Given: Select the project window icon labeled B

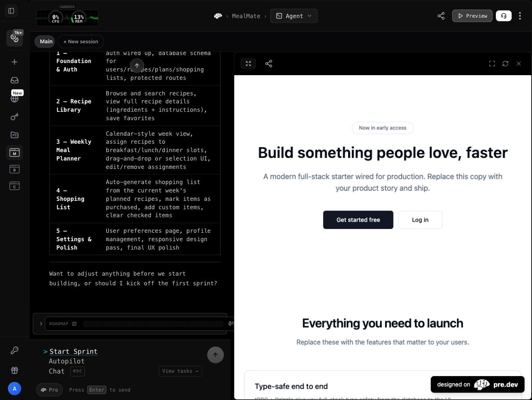Looking at the screenshot, I should [15, 169].
